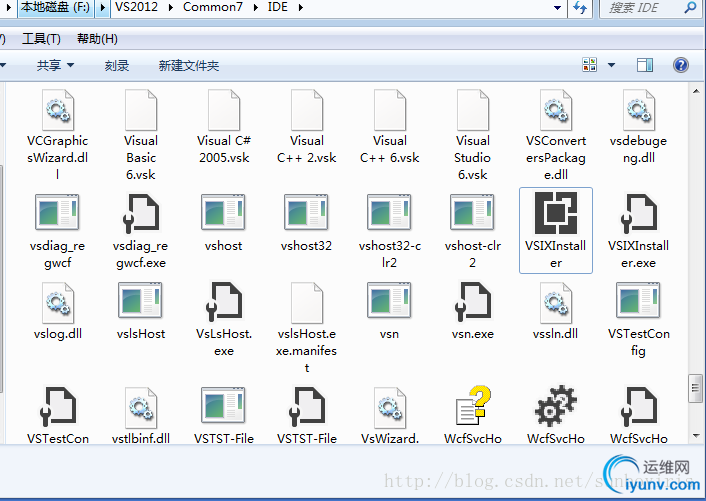Select VSIXInstaller.exe config file

coord(638,230)
